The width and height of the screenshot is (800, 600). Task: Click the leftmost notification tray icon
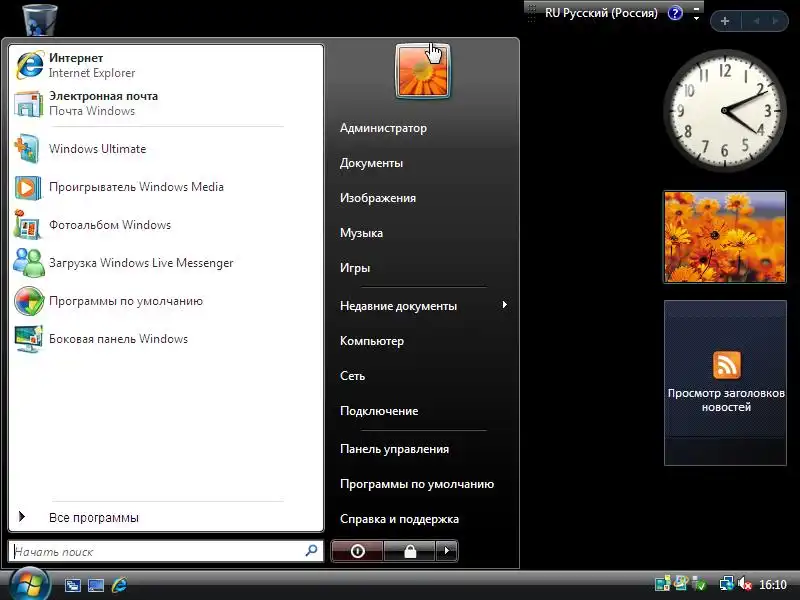pos(662,583)
